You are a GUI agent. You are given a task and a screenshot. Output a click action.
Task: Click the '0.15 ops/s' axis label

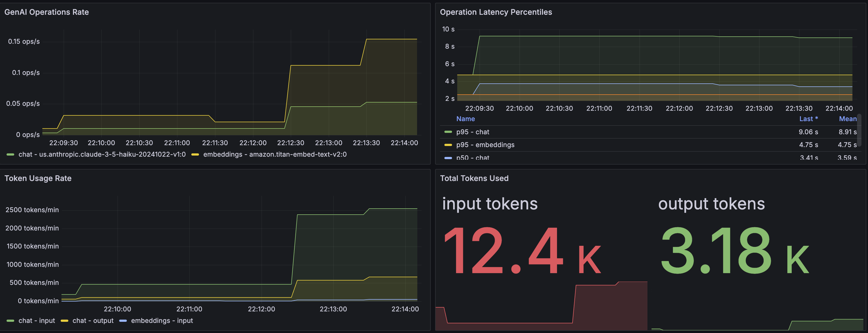(24, 42)
